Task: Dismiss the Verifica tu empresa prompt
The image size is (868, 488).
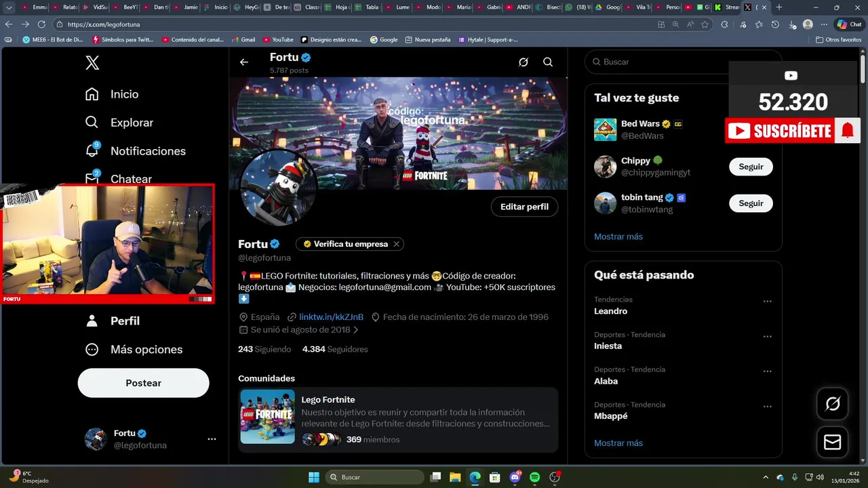Action: point(397,244)
